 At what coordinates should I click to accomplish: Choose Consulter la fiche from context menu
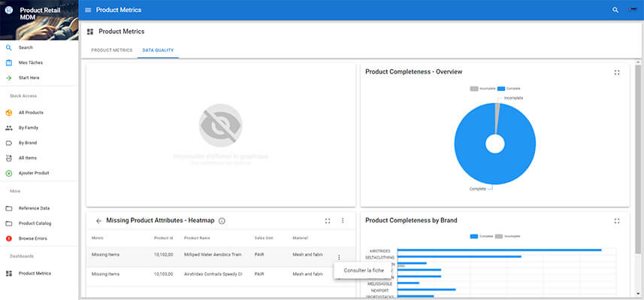364,271
